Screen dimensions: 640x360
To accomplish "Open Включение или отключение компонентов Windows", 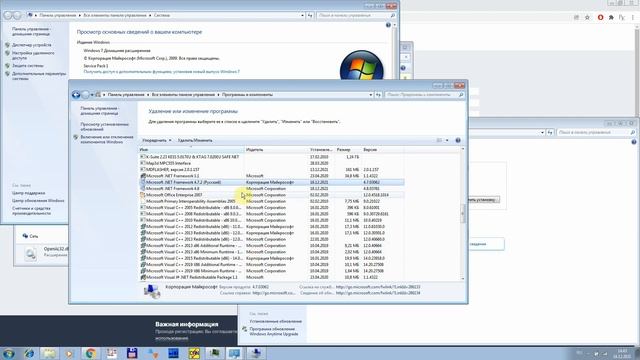I will (x=107, y=140).
